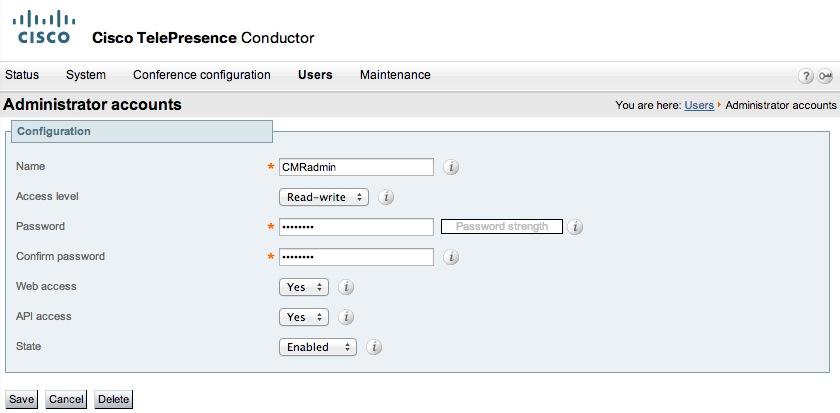The width and height of the screenshot is (840, 413).
Task: Click into the Name input field
Action: pyautogui.click(x=356, y=167)
